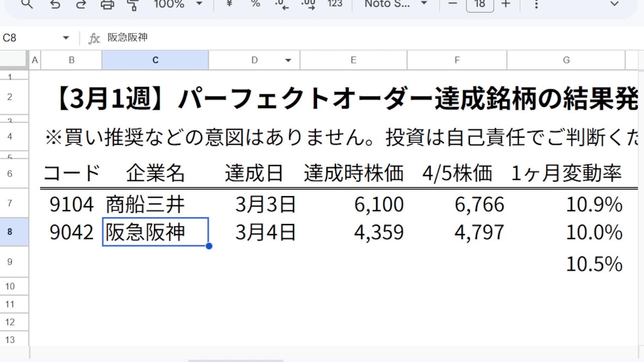Image resolution: width=644 pixels, height=362 pixels.
Task: Click the コード header cell
Action: (x=71, y=173)
